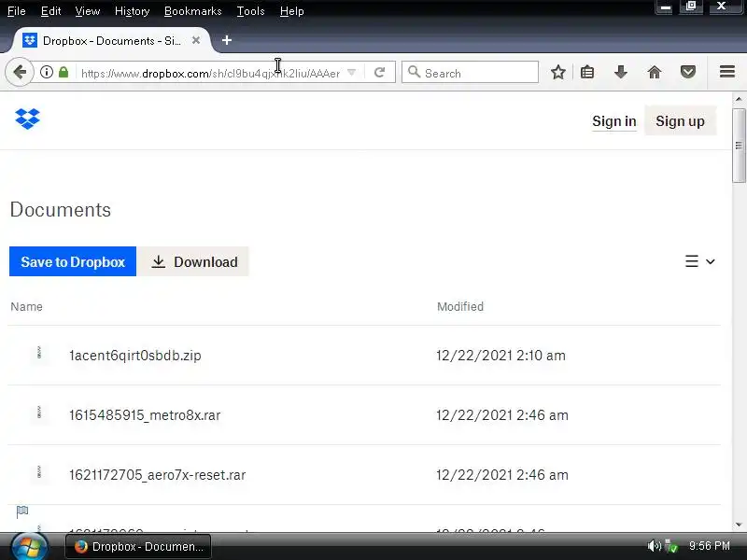Open the Help menu
Viewport: 747px width, 560px height.
click(x=291, y=11)
